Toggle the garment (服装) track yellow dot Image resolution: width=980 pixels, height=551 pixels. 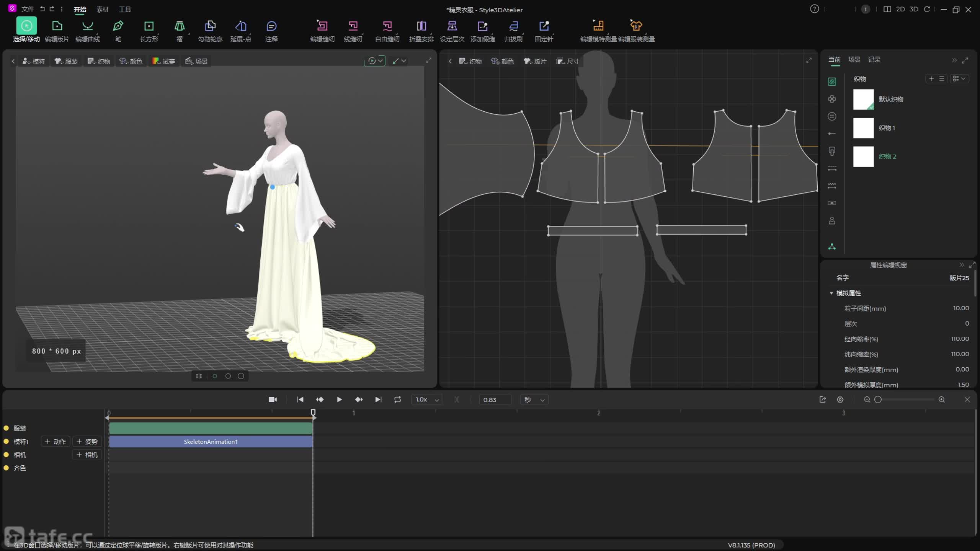6,428
